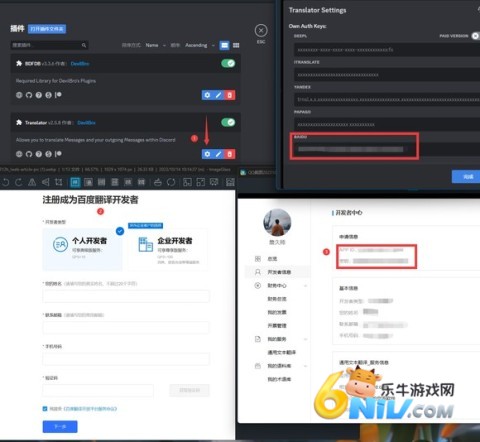The image size is (480, 442).
Task: Focus the Baidu auth key field
Action: click(387, 149)
